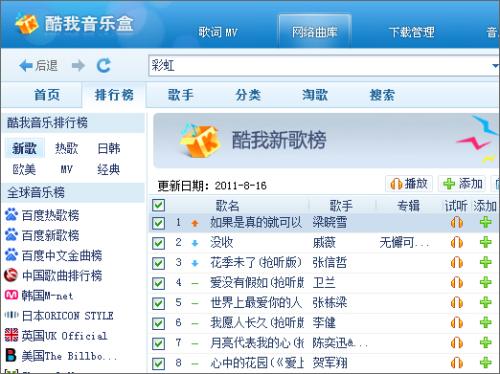Select 经典 chart category

point(109,169)
